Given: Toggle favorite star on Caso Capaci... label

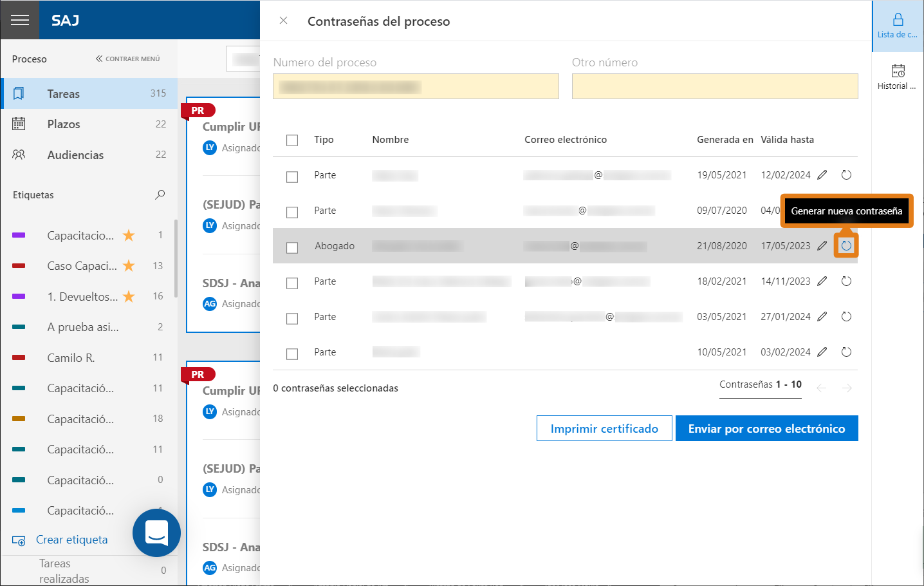Looking at the screenshot, I should [x=129, y=265].
